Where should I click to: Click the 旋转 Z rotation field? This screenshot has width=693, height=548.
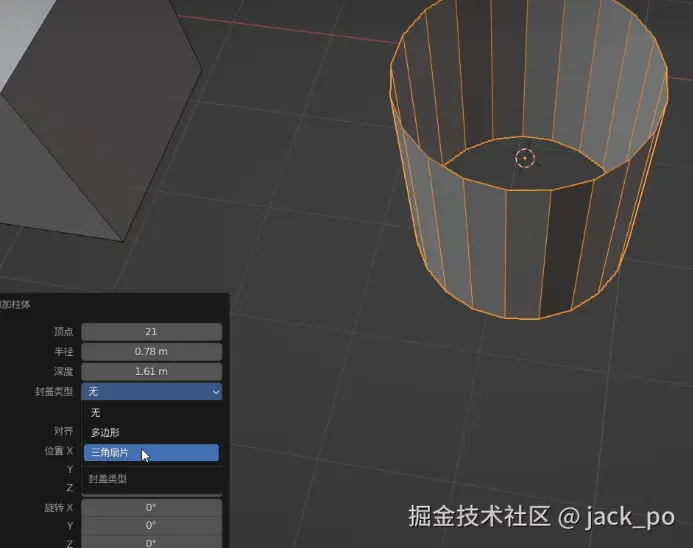point(152,543)
